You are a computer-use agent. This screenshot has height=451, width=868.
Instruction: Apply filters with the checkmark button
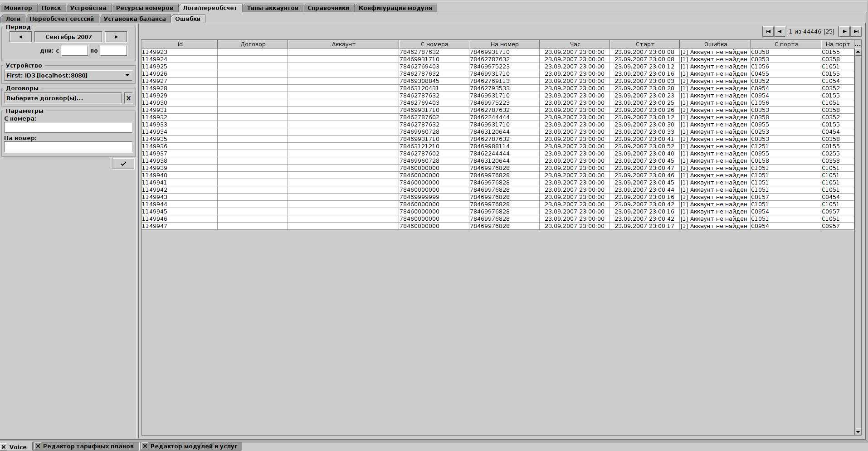pos(122,163)
